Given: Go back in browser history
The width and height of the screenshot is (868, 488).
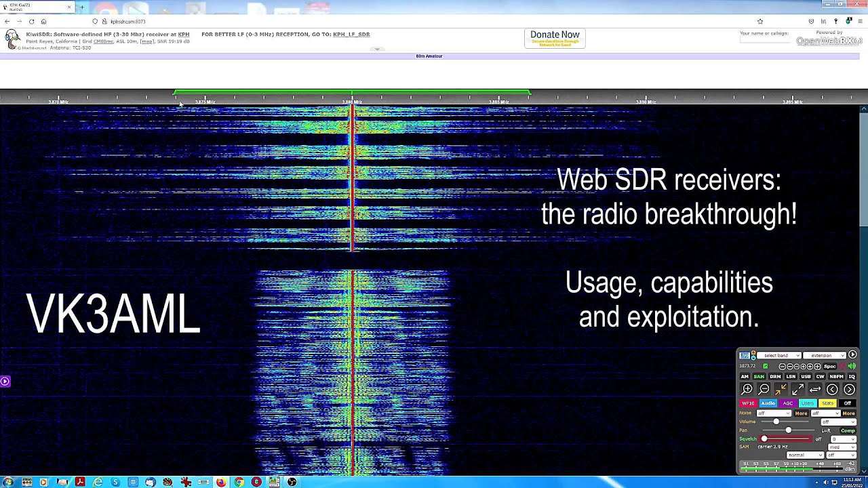Looking at the screenshot, I should 7,22.
